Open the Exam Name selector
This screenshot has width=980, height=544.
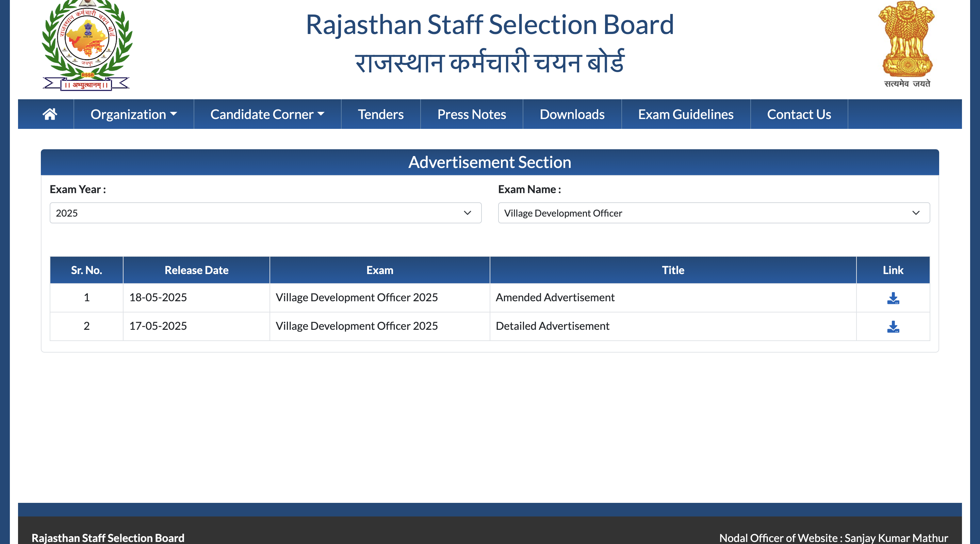coord(714,213)
